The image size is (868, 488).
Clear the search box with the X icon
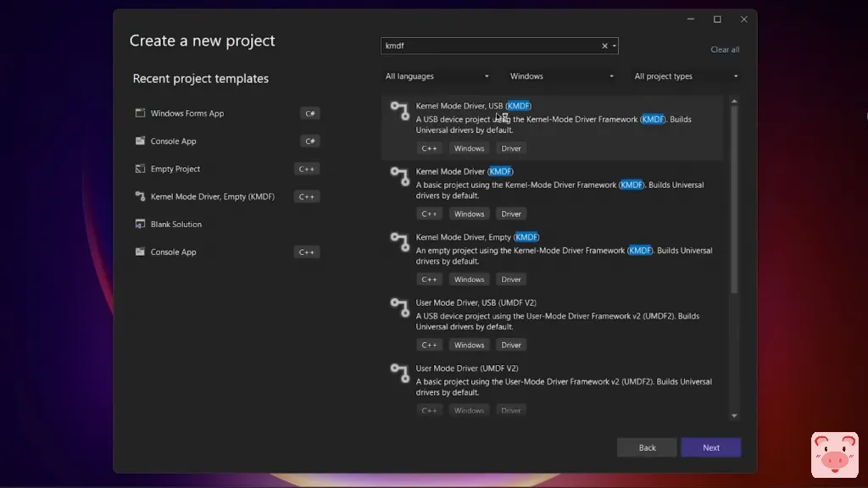(605, 46)
